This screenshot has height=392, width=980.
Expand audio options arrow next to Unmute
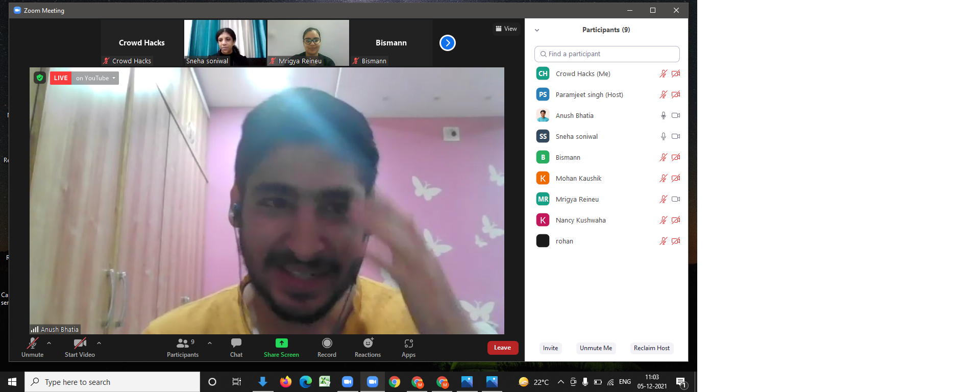(49, 343)
